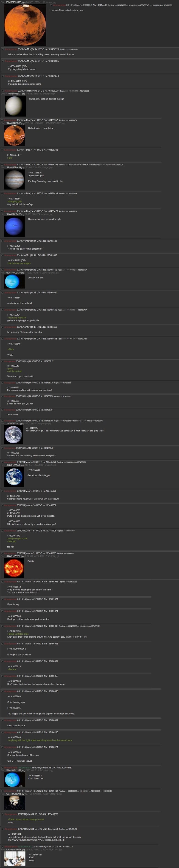Follow quote link >>103466181 in the last post
The width and height of the screenshot is (179, 868).
coord(35,854)
